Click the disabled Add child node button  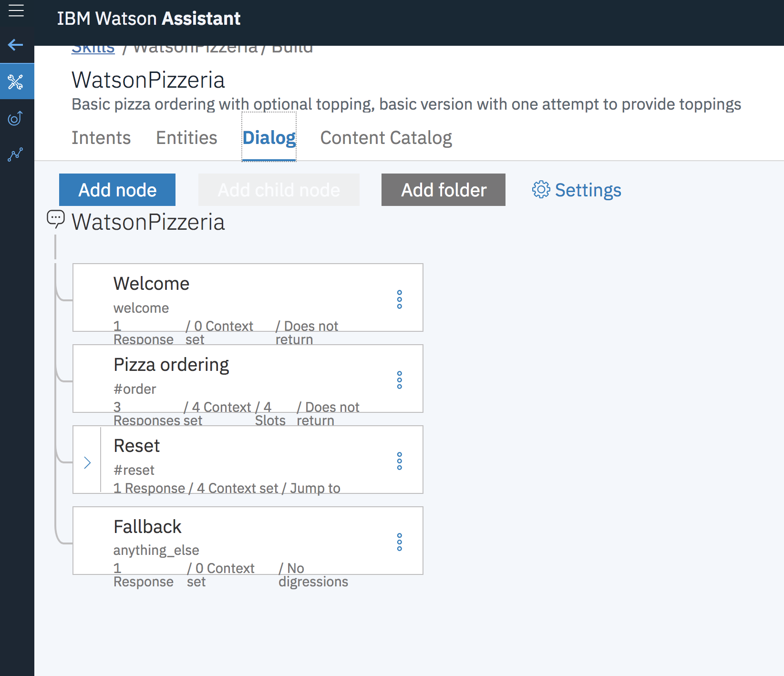(x=279, y=190)
